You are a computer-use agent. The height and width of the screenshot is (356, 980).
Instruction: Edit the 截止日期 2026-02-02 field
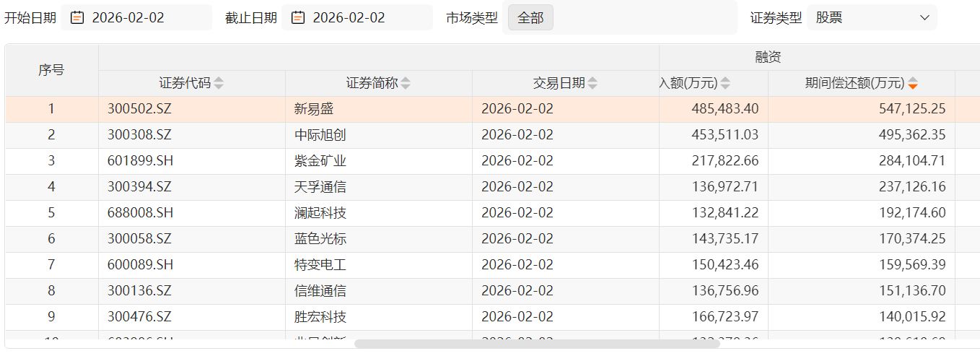coord(357,18)
